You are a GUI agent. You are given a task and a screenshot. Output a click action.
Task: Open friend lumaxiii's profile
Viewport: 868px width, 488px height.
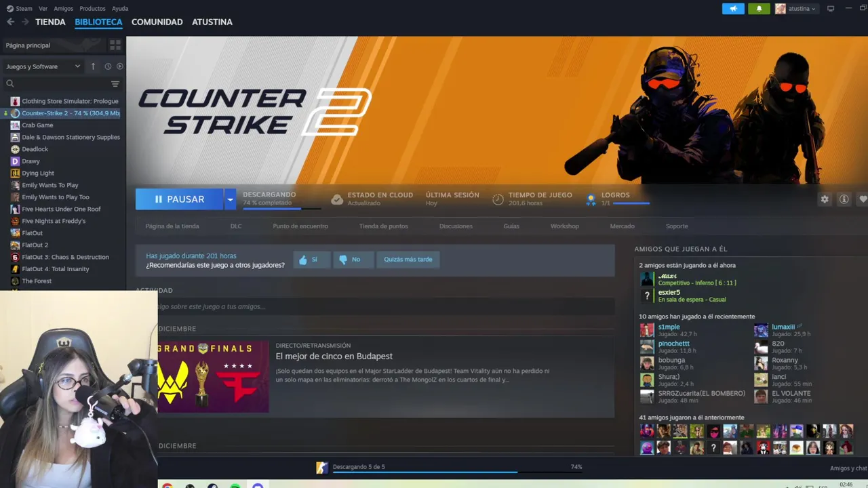click(783, 327)
